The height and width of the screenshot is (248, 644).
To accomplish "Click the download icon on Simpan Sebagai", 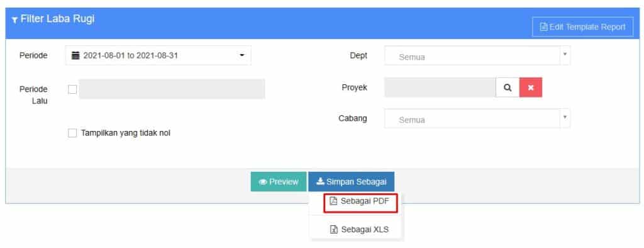I will point(320,181).
